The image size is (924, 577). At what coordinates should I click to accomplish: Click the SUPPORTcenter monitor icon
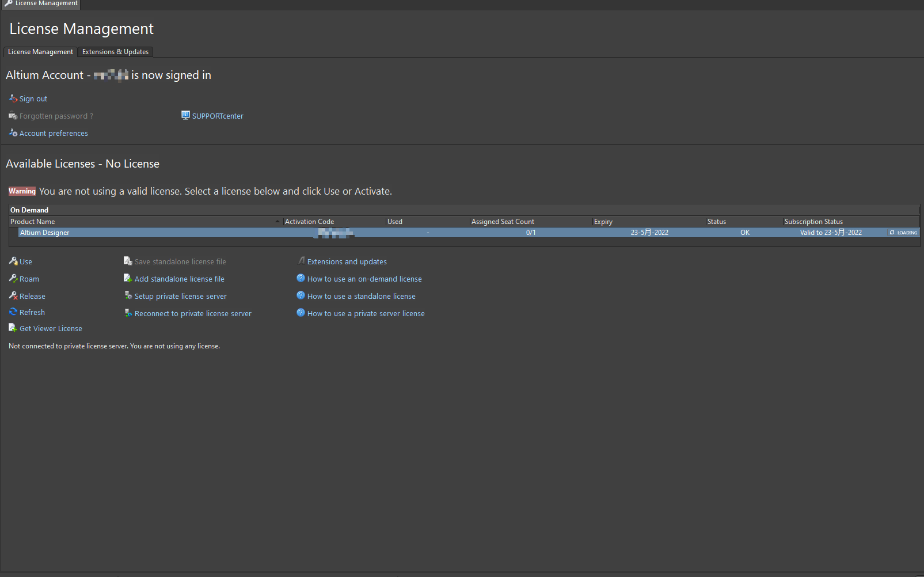pyautogui.click(x=185, y=115)
